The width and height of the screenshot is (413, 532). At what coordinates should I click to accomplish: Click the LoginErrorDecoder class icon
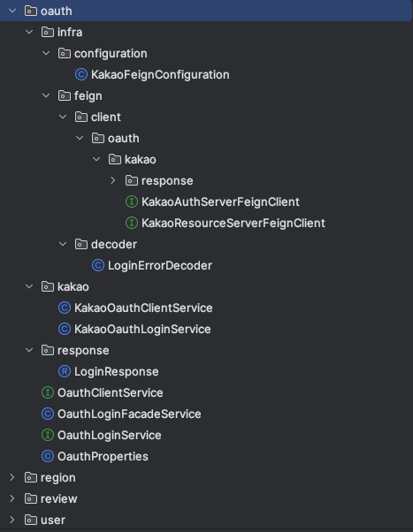(98, 265)
